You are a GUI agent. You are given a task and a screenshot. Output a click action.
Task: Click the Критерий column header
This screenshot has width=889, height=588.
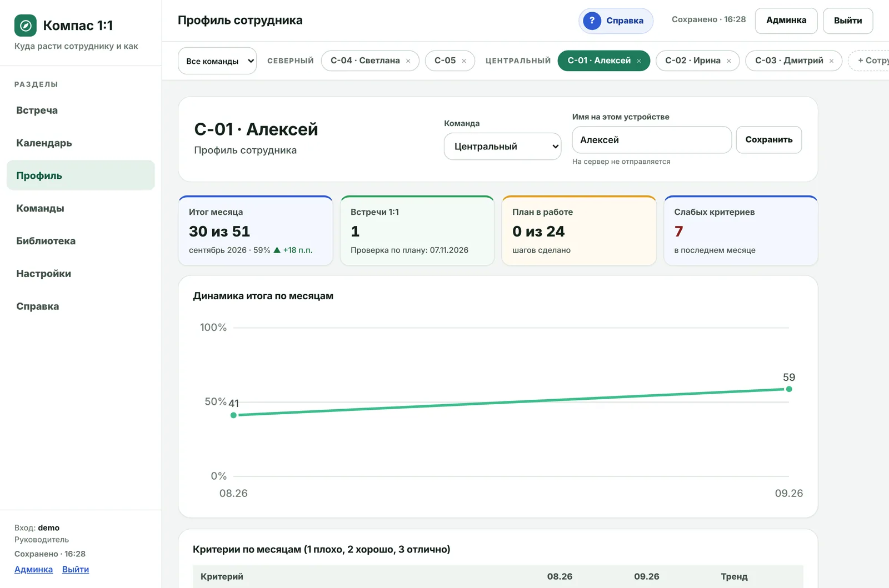pyautogui.click(x=222, y=577)
